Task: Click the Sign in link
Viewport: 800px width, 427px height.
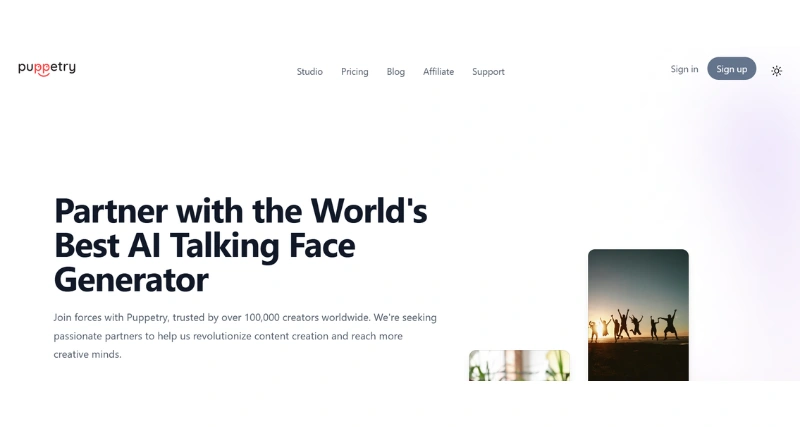Action: (x=684, y=69)
